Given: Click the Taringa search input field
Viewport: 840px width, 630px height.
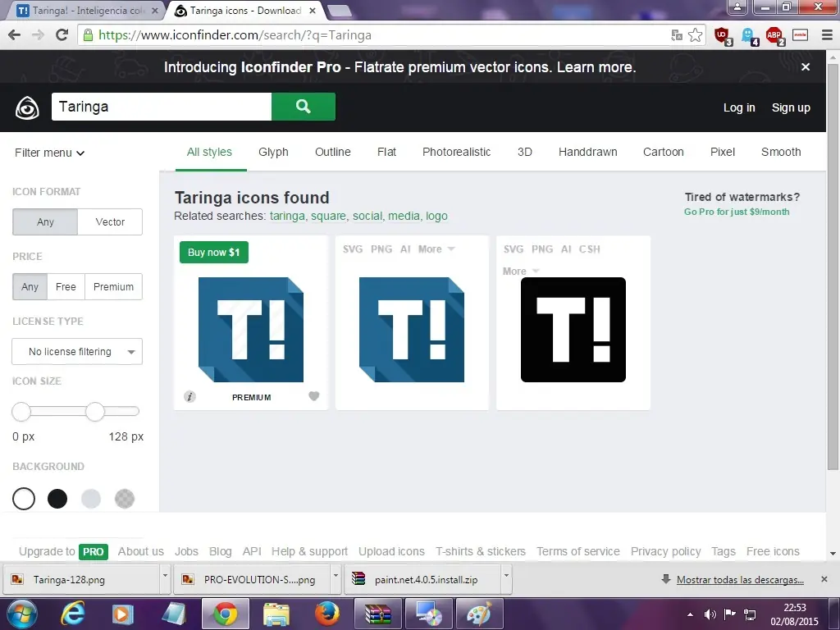Looking at the screenshot, I should pos(162,107).
